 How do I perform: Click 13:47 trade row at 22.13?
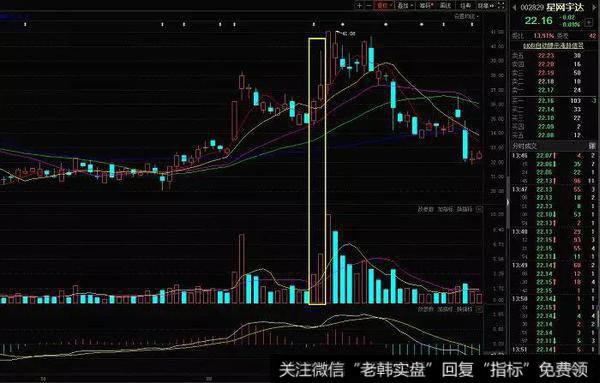[x=554, y=189]
